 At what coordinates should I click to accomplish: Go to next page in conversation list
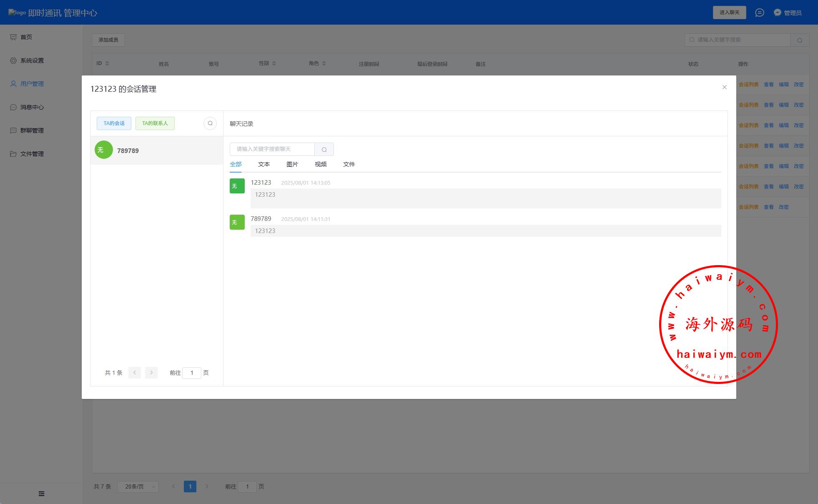pyautogui.click(x=151, y=373)
